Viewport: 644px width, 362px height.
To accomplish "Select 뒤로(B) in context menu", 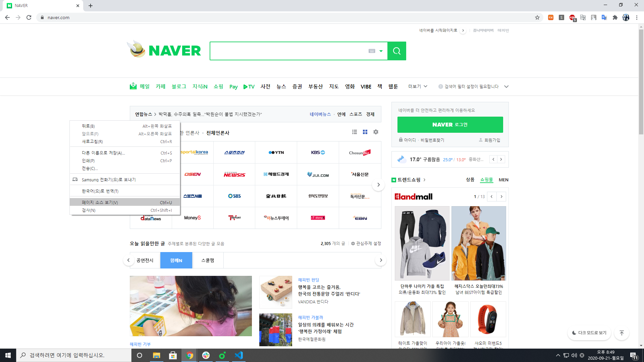I will (125, 126).
